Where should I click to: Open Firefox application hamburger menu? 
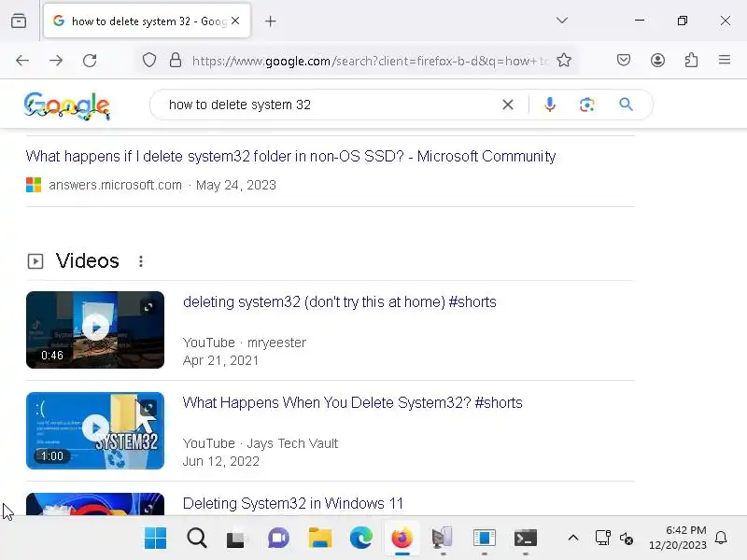pyautogui.click(x=725, y=60)
